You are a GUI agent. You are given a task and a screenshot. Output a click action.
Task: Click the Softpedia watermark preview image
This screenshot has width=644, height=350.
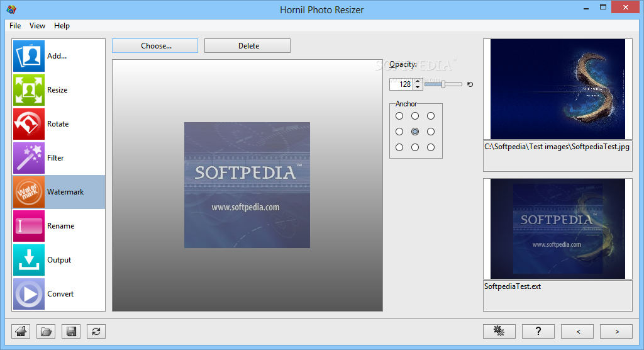click(247, 185)
